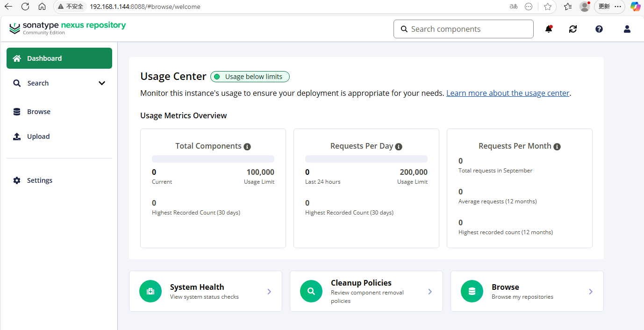The image size is (644, 330).
Task: Click the gear icon beside Settings
Action: [x=17, y=180]
